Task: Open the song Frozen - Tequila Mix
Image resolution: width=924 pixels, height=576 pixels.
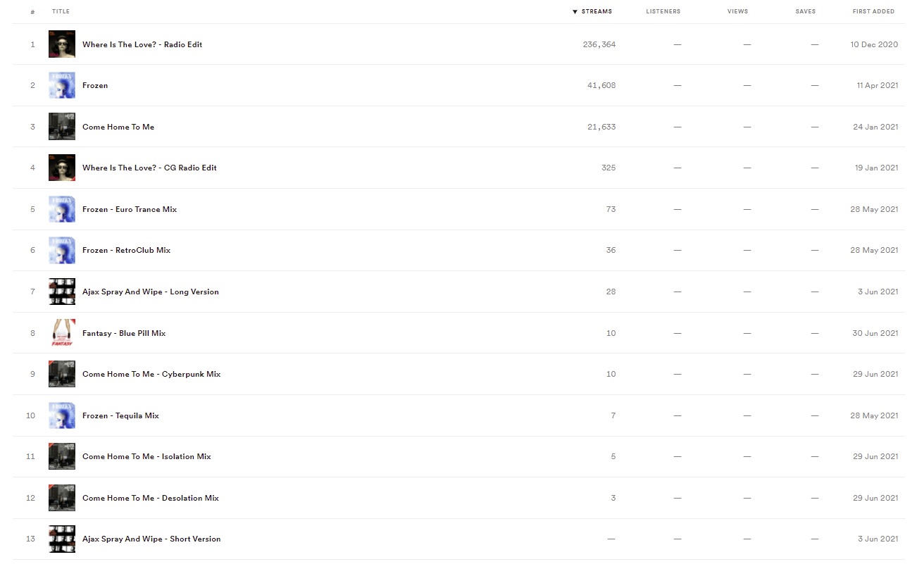Action: (120, 415)
